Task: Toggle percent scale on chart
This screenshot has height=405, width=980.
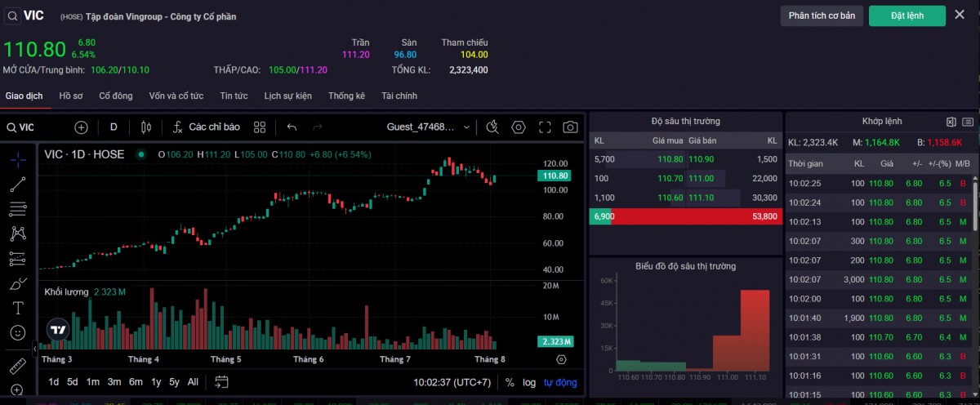Action: [x=510, y=382]
